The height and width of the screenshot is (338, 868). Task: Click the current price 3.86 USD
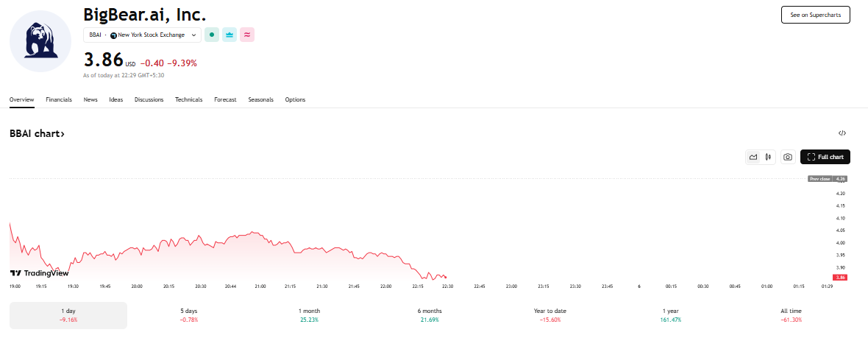[109, 60]
